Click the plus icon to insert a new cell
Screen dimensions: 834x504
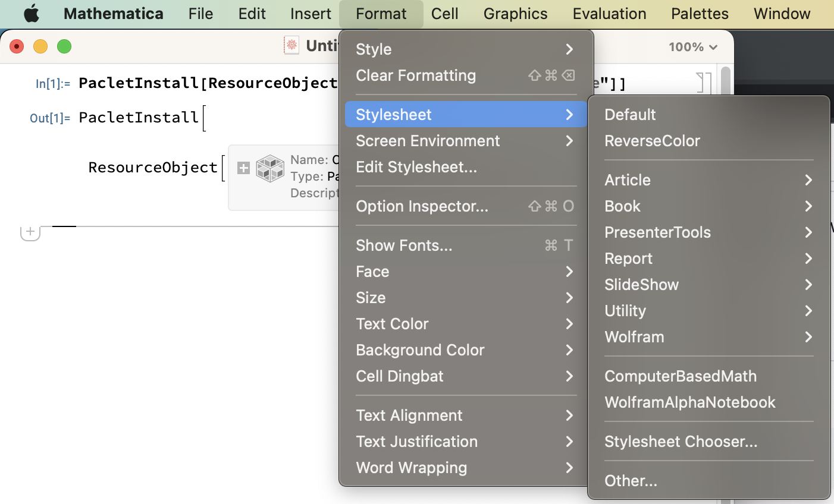30,232
